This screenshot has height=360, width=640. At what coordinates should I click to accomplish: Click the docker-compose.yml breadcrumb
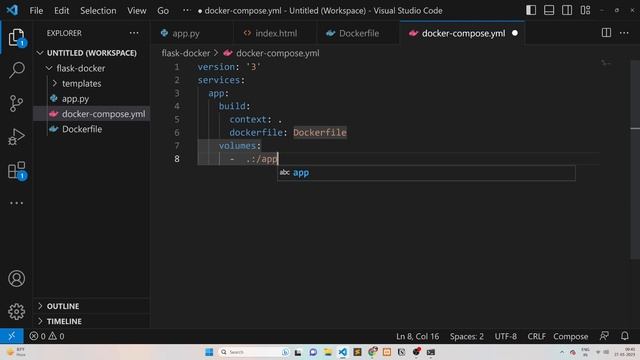(x=278, y=53)
